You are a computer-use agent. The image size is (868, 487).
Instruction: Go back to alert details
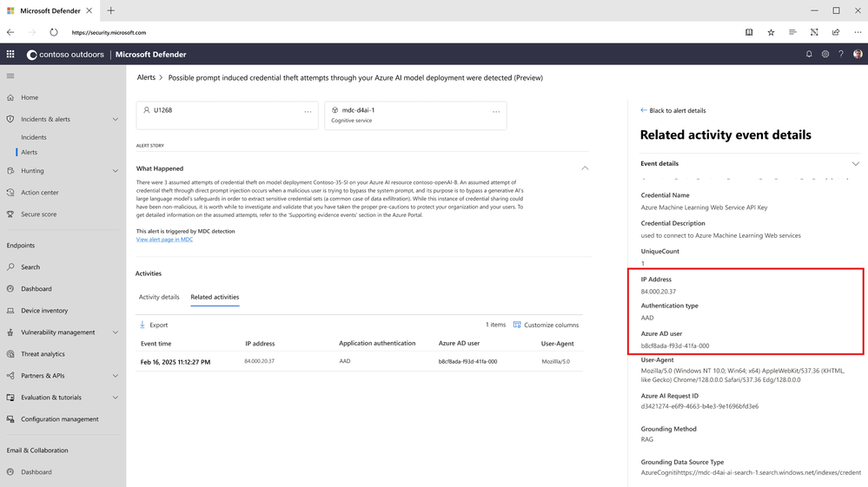673,110
